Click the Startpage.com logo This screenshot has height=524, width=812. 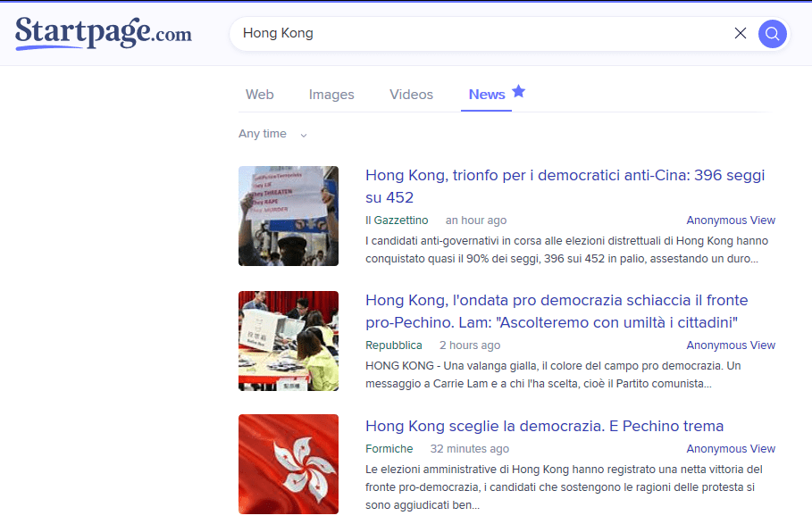point(103,33)
